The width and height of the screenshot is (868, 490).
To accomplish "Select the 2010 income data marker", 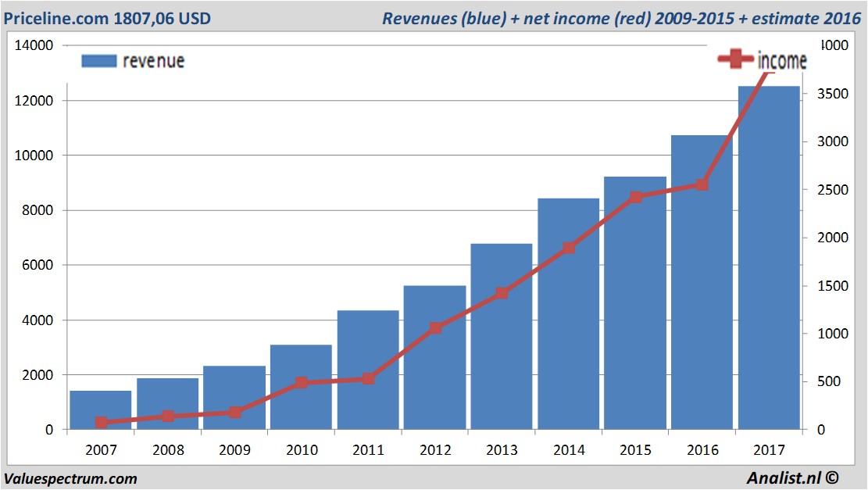I will click(x=301, y=383).
